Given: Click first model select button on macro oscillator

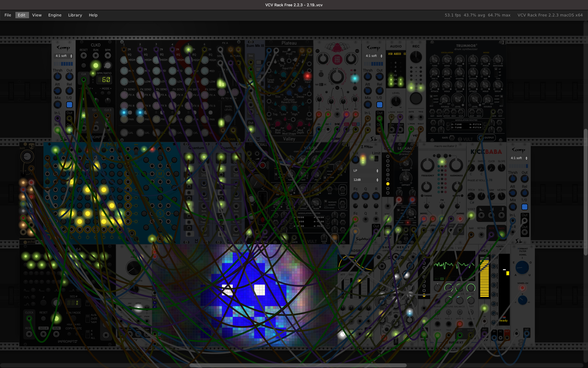Looking at the screenshot, I should (x=439, y=155).
